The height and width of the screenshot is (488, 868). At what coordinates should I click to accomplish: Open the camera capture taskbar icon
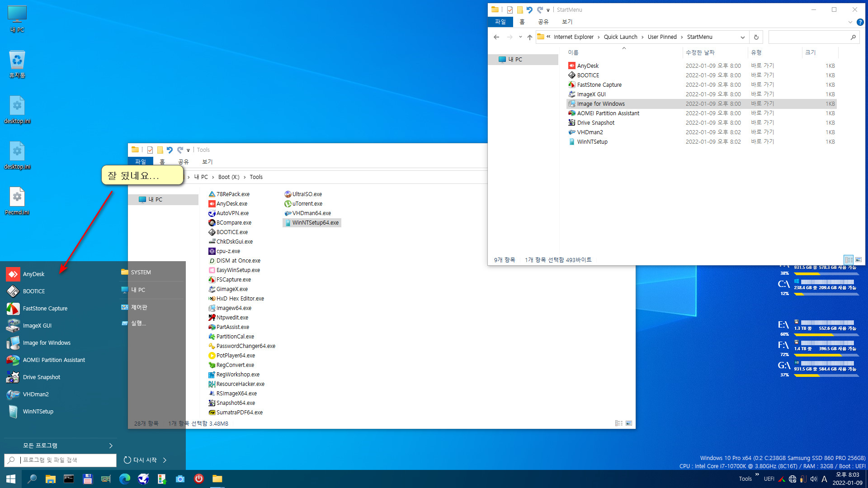pyautogui.click(x=180, y=479)
